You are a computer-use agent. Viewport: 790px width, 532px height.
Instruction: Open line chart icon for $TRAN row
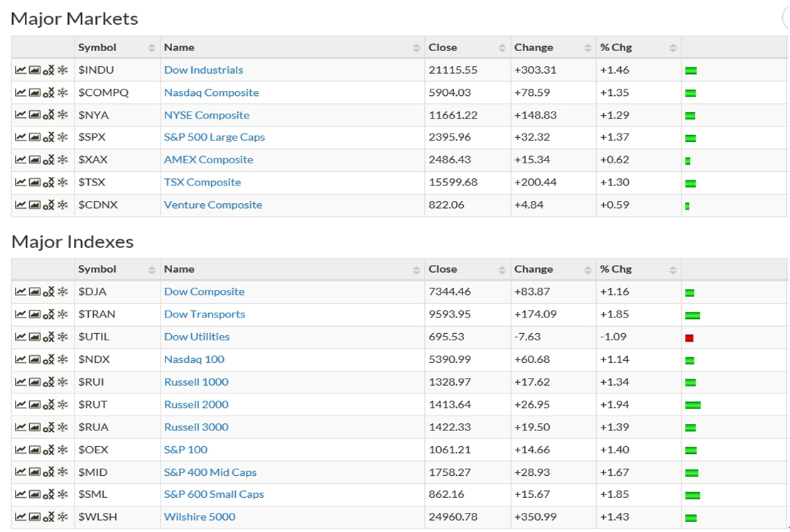[x=21, y=315]
